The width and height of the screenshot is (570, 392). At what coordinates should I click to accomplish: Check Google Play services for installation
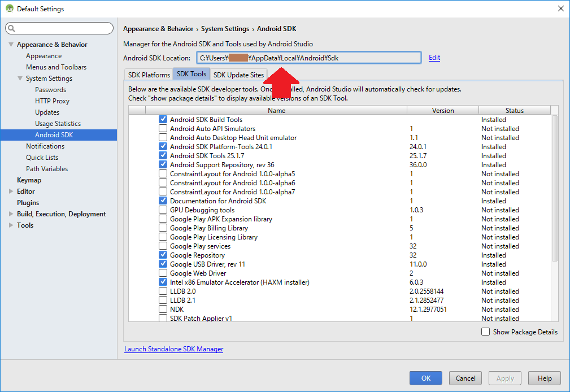163,246
